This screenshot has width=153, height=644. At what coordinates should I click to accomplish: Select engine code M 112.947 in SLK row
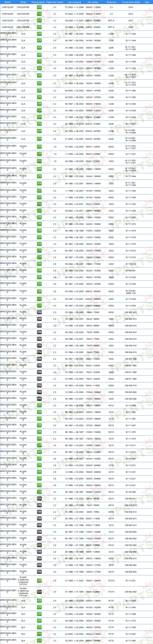coord(131,634)
